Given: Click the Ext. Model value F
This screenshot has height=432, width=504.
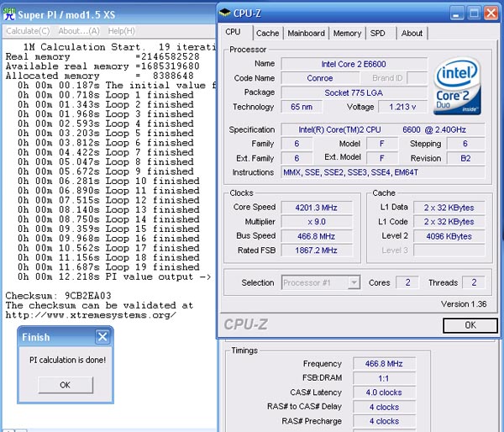Looking at the screenshot, I should (382, 158).
